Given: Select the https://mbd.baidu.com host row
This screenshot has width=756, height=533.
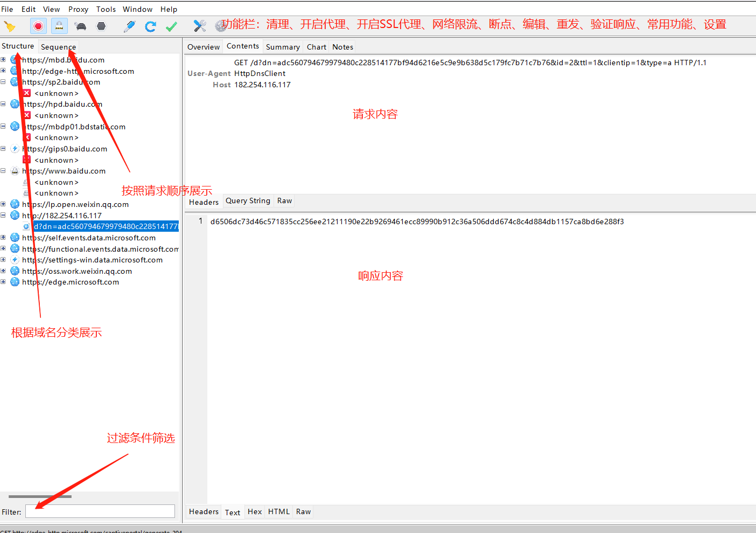Looking at the screenshot, I should coord(63,60).
